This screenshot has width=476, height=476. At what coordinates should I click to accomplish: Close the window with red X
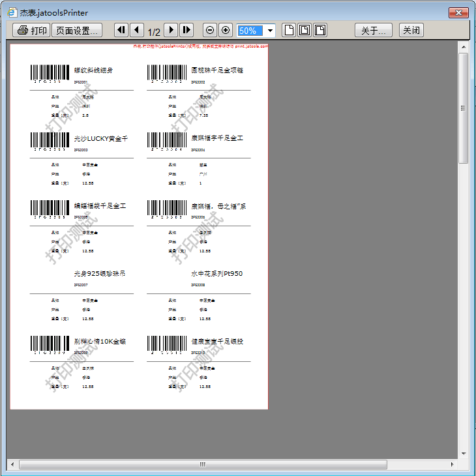(458, 12)
